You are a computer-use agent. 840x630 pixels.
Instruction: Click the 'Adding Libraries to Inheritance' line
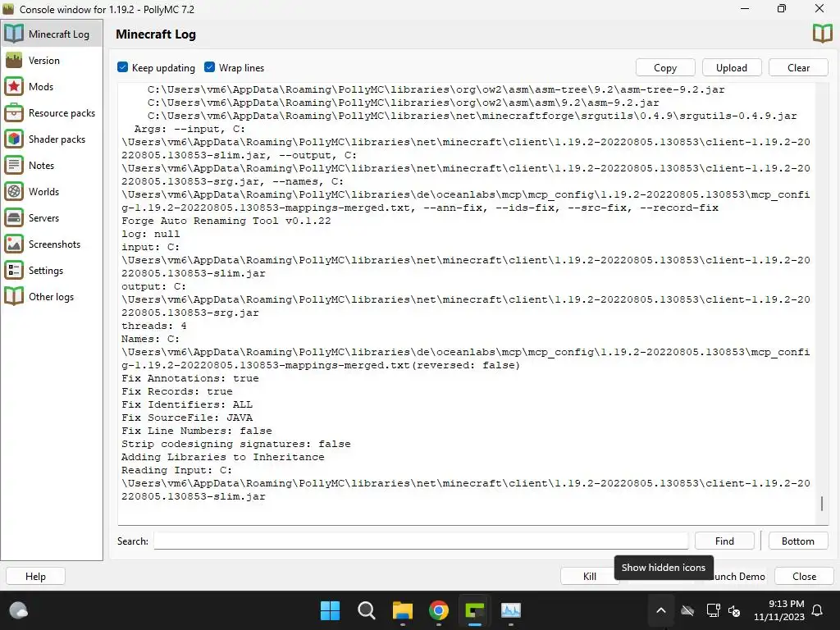(x=223, y=457)
